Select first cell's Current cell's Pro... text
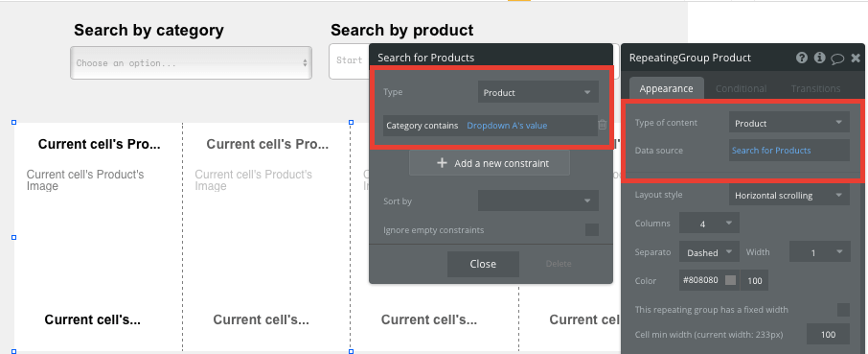The width and height of the screenshot is (868, 354). pyautogui.click(x=99, y=145)
